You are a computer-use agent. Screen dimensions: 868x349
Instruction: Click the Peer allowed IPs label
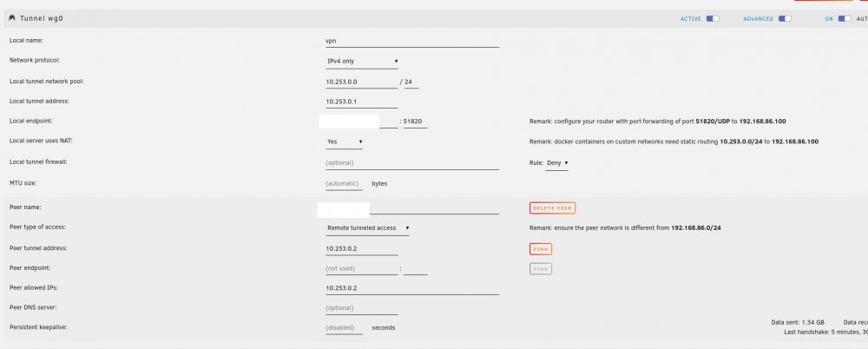point(34,288)
